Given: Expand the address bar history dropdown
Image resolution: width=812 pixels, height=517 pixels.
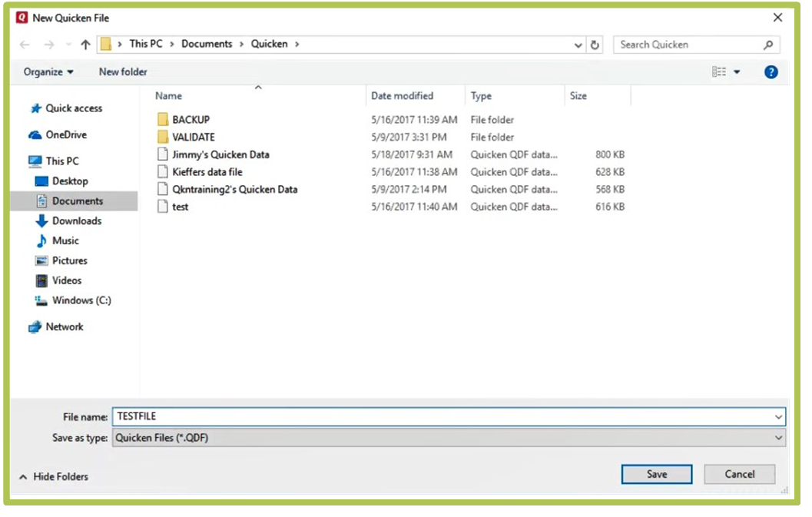Looking at the screenshot, I should click(578, 45).
